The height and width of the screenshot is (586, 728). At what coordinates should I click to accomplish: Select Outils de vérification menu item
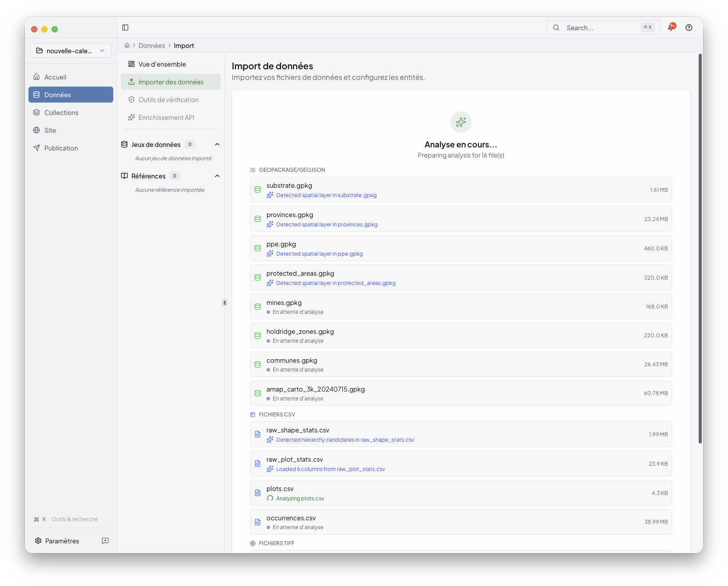(168, 99)
